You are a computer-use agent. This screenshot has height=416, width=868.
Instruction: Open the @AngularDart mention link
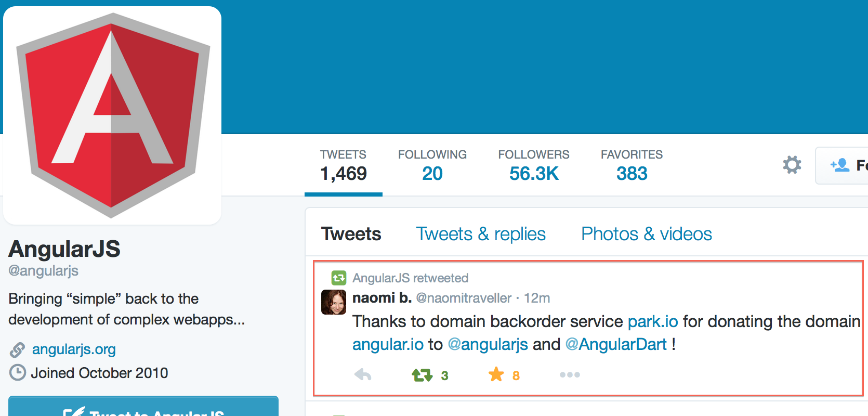tap(616, 344)
